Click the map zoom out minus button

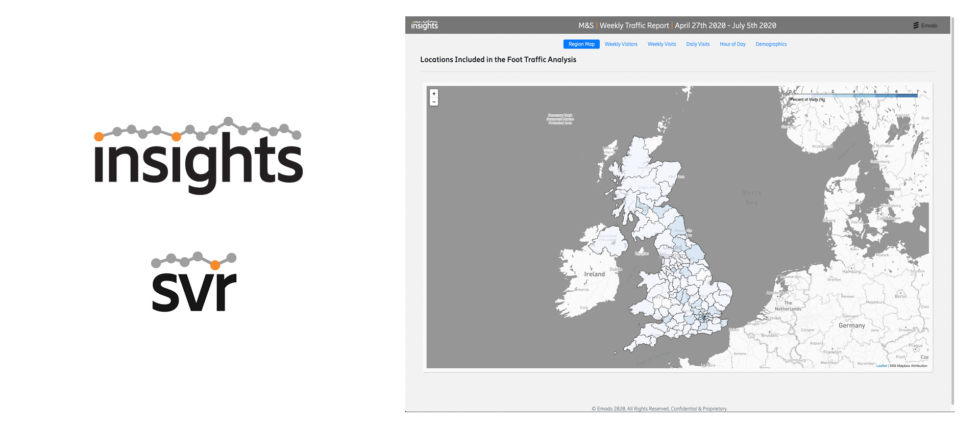coord(434,102)
